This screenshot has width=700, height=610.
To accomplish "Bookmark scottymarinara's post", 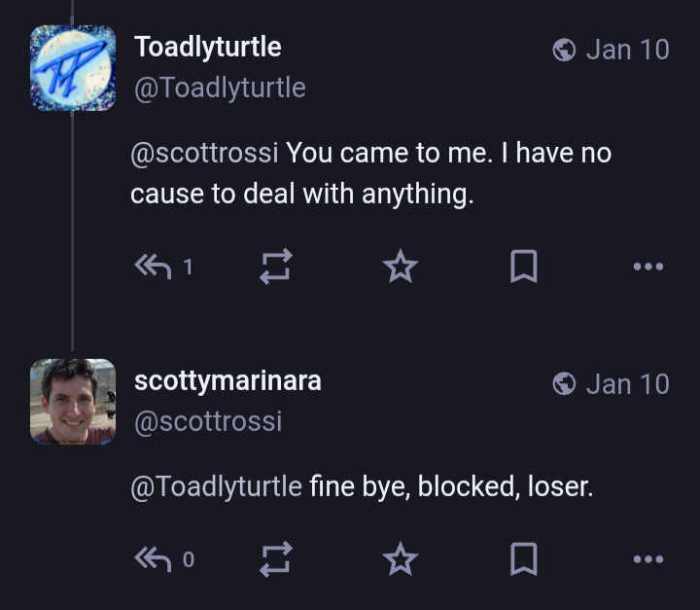I will [x=524, y=558].
